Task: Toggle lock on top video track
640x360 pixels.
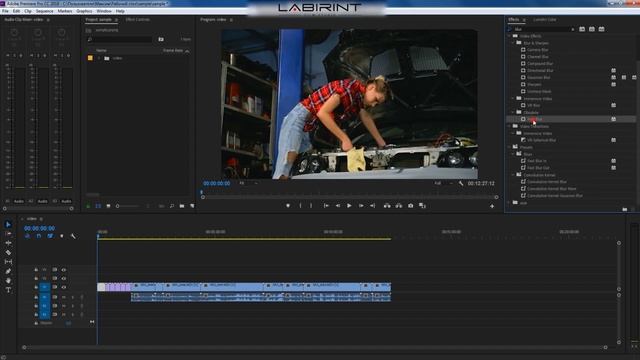Action: coord(36,270)
